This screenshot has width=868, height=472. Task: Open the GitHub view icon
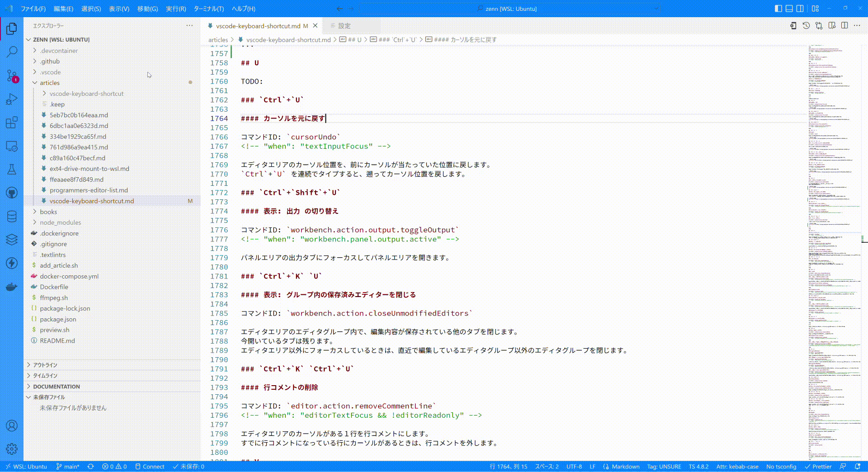(12, 193)
